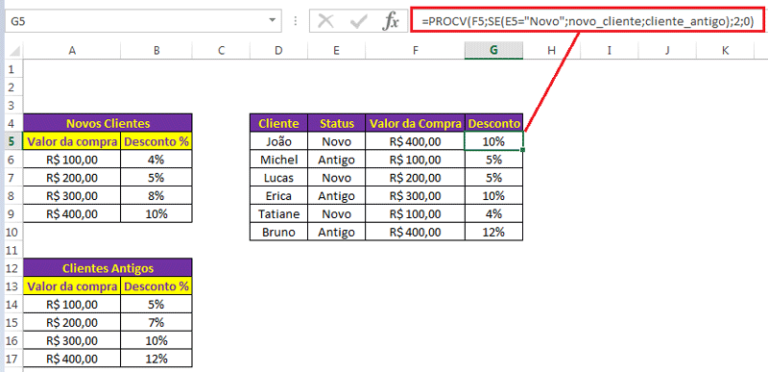Select Erica's 10% discount cell
Screen dimensions: 768x372
point(494,196)
